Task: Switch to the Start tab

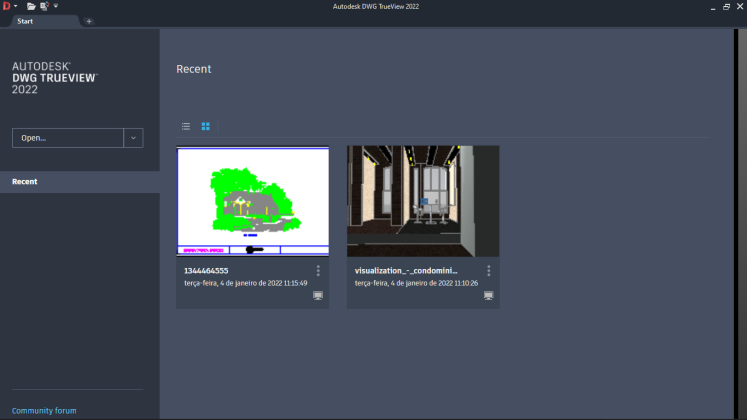Action: pyautogui.click(x=25, y=21)
